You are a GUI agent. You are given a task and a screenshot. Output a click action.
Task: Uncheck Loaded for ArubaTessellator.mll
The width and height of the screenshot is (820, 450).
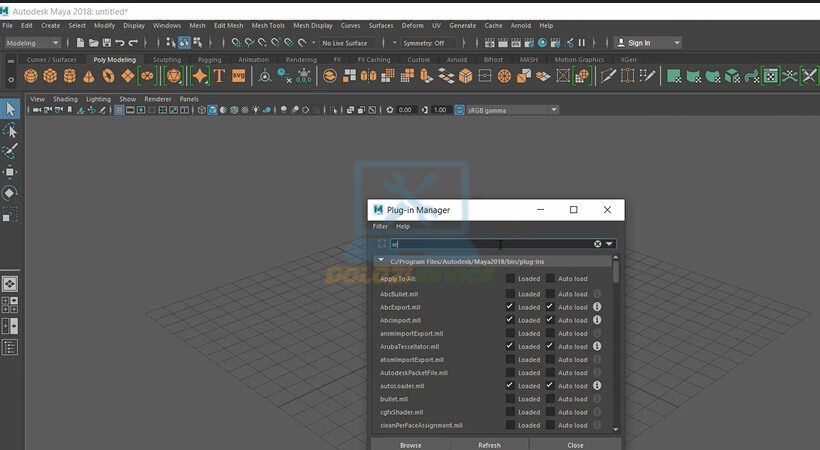click(510, 346)
